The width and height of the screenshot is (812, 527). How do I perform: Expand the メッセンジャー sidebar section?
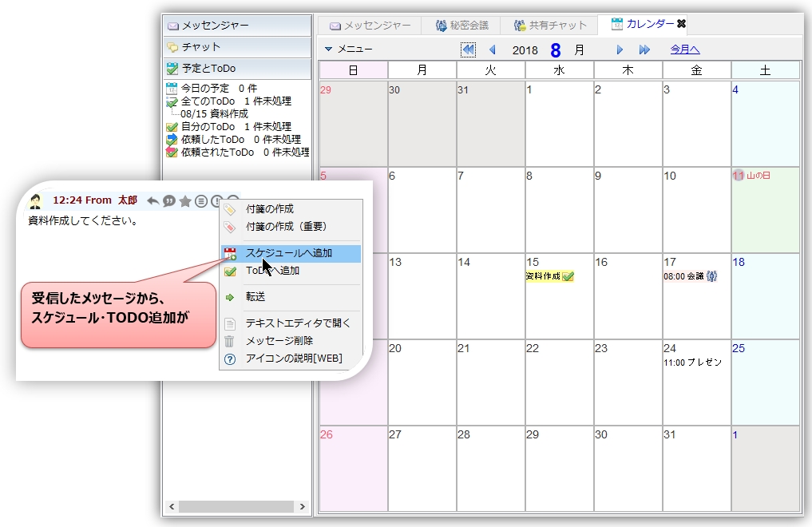(x=236, y=26)
